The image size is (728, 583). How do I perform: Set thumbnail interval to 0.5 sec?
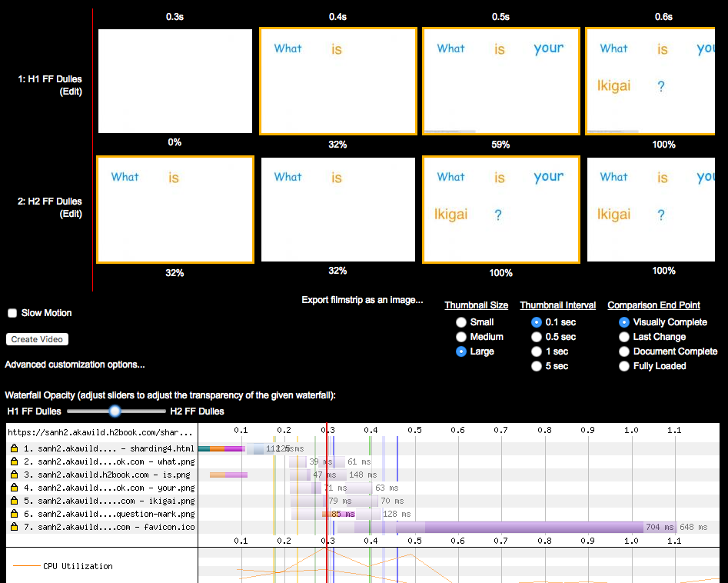(537, 337)
